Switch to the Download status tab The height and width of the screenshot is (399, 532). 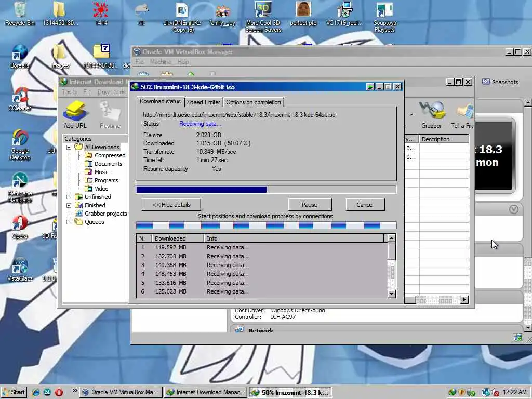coord(160,101)
